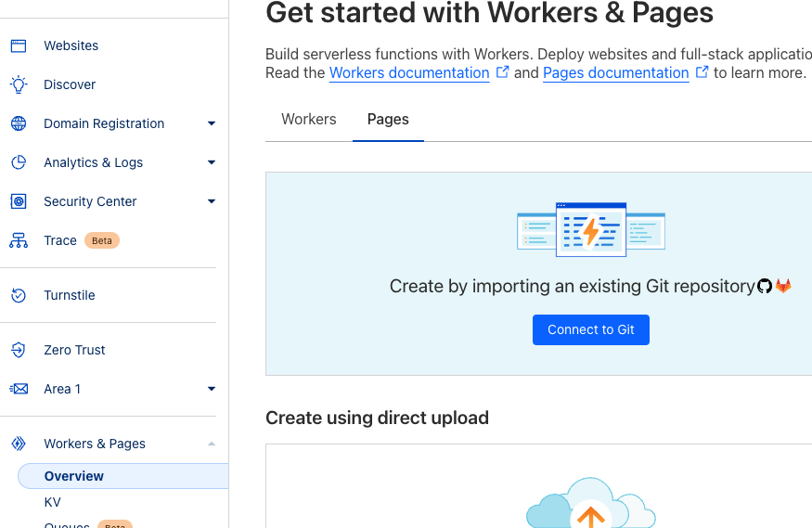Select the Pages tab
The image size is (812, 528).
(388, 119)
